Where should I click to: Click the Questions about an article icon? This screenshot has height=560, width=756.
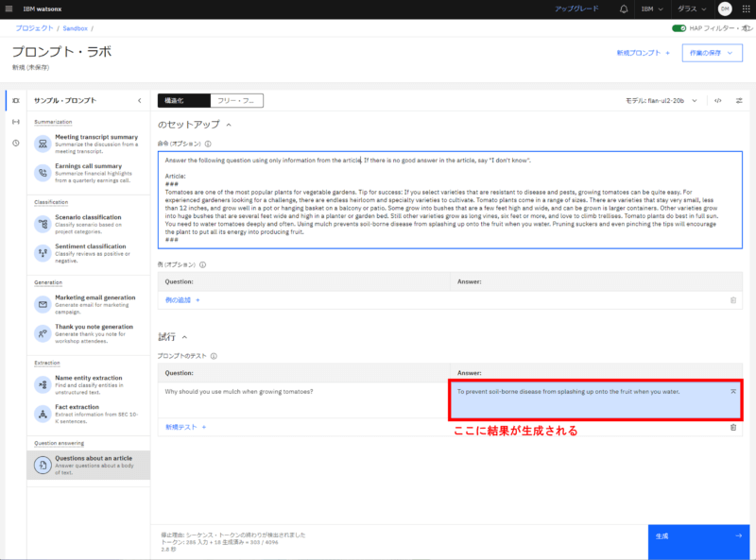click(x=43, y=465)
